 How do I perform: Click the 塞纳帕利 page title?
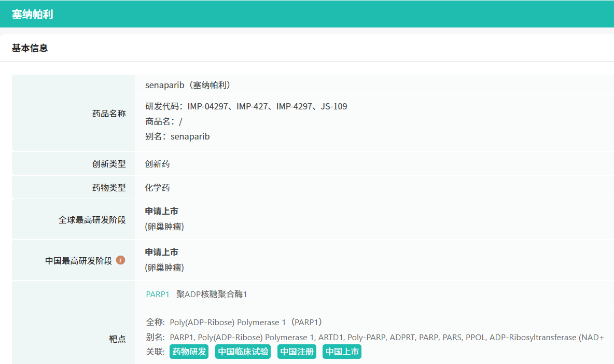(x=32, y=15)
